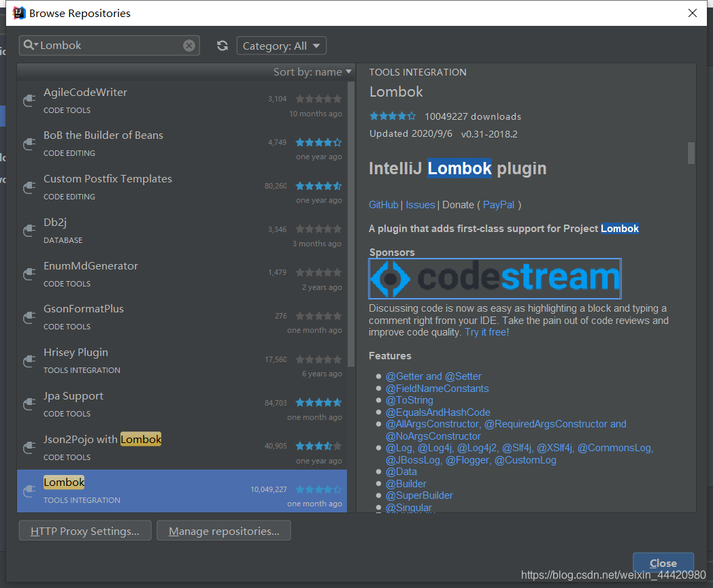The height and width of the screenshot is (588, 713).
Task: Select the GsonFormatPlus plugin entry
Action: [x=182, y=318]
